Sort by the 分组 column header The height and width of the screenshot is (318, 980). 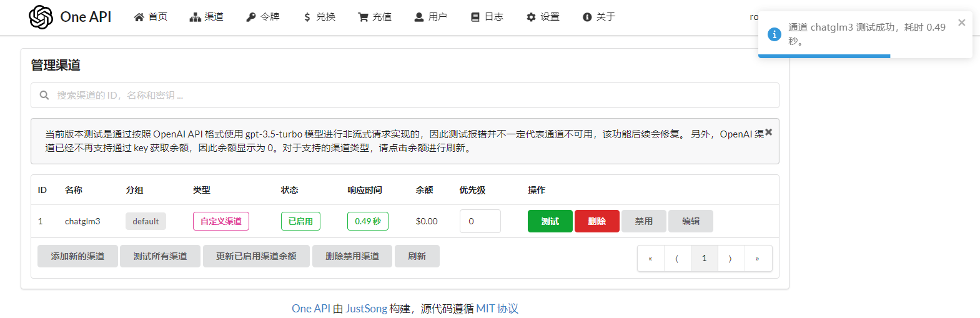134,190
